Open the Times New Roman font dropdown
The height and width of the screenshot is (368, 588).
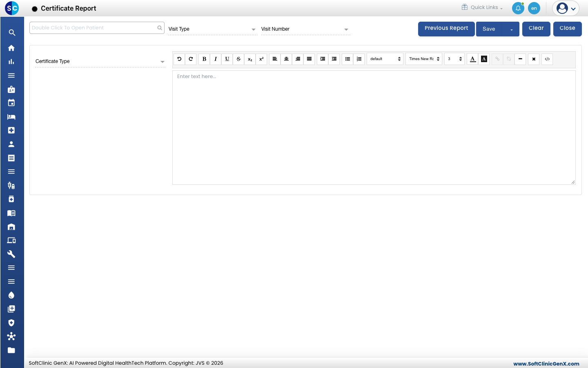tap(424, 59)
